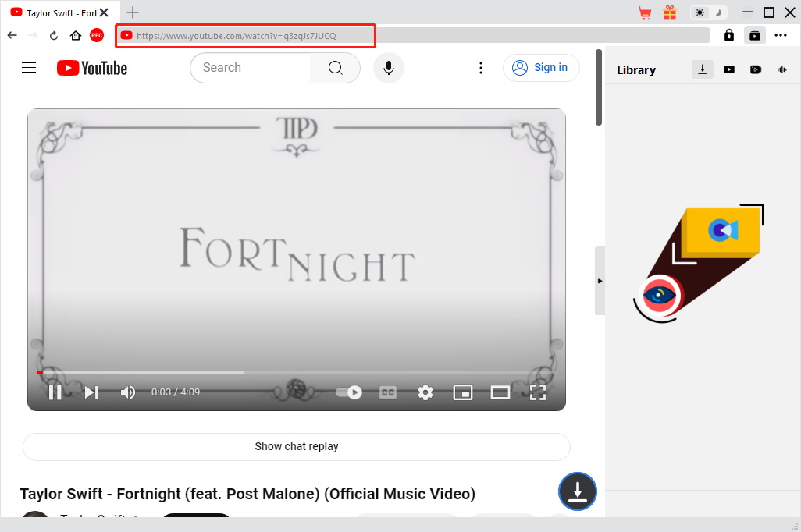801x532 pixels.
Task: Go back using the browser back arrow
Action: tap(12, 35)
